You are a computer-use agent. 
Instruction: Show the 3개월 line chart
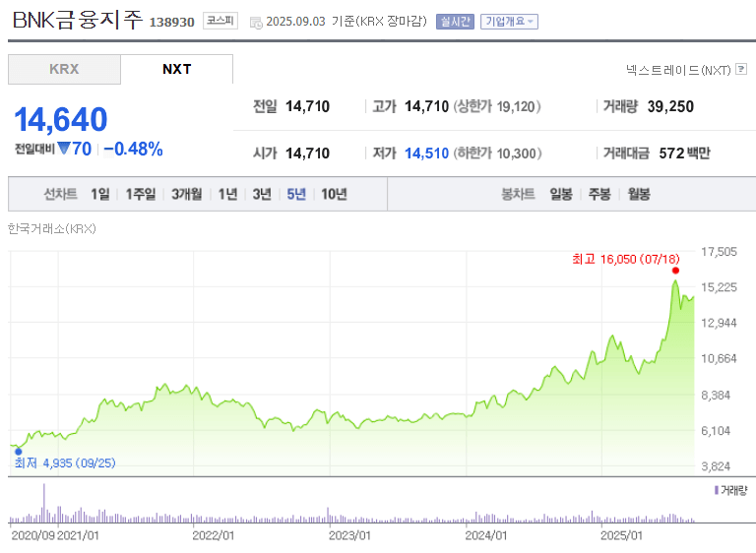coord(187,194)
